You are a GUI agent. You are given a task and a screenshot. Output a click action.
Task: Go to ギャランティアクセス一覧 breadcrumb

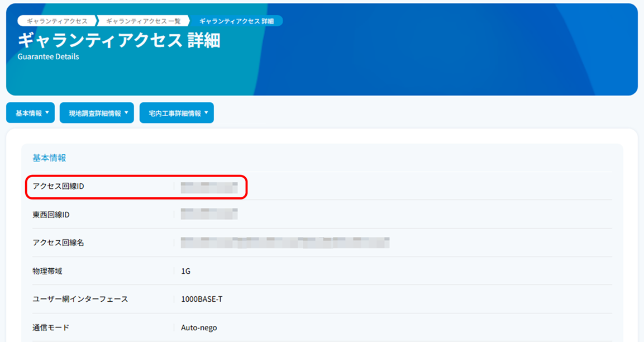pyautogui.click(x=144, y=21)
